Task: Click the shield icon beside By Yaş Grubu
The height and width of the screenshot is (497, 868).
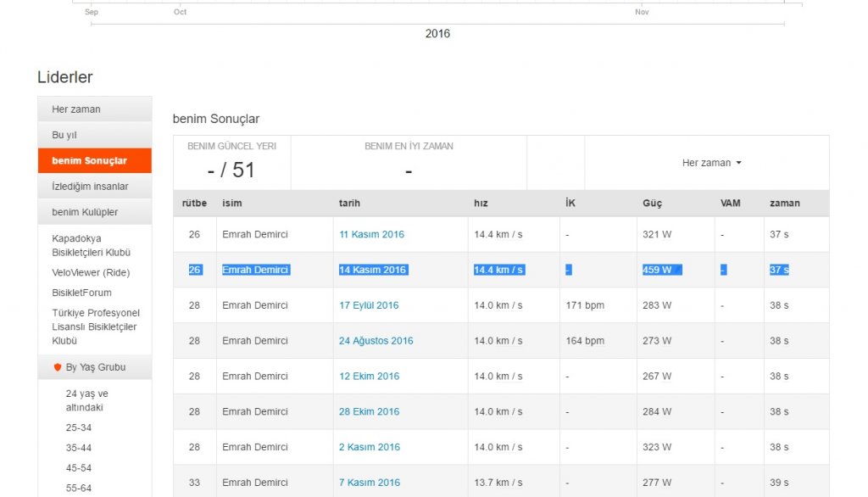Action: click(58, 367)
